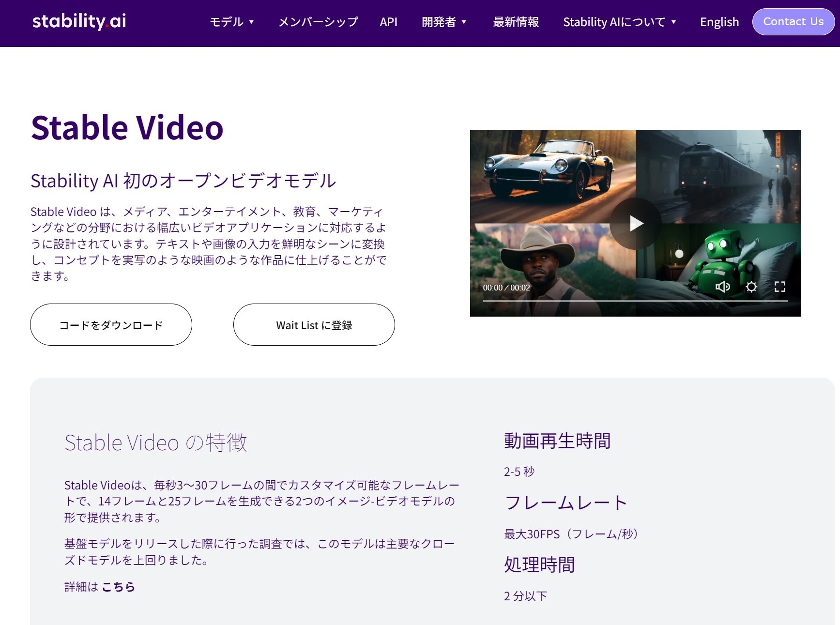Viewport: 840px width, 625px height.
Task: Click the video progress bar
Action: click(x=635, y=301)
